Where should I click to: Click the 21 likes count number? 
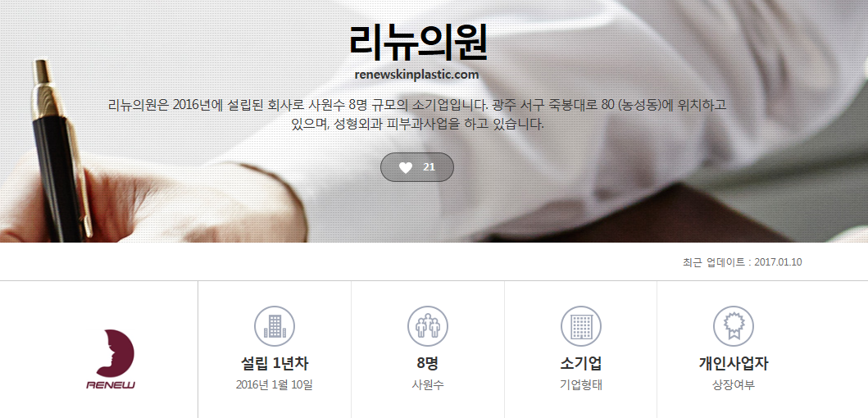coord(429,167)
